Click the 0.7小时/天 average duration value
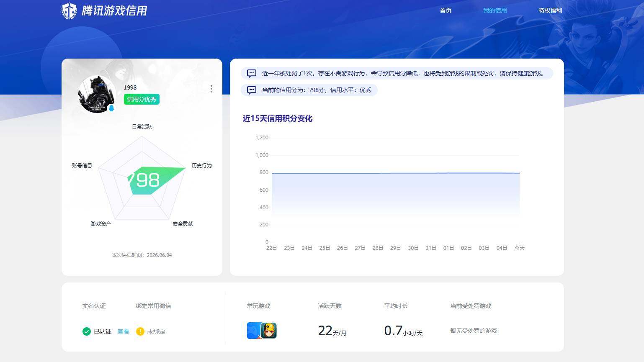 [403, 331]
